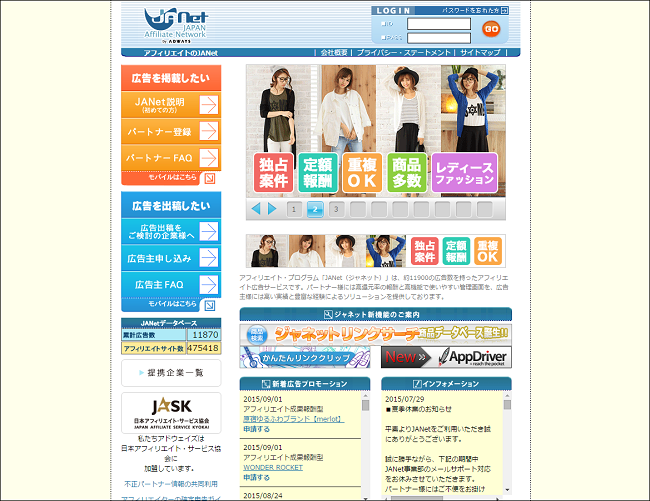Image resolution: width=650 pixels, height=501 pixels.
Task: Click the arrow icon beside JANet説明
Action: (x=209, y=105)
